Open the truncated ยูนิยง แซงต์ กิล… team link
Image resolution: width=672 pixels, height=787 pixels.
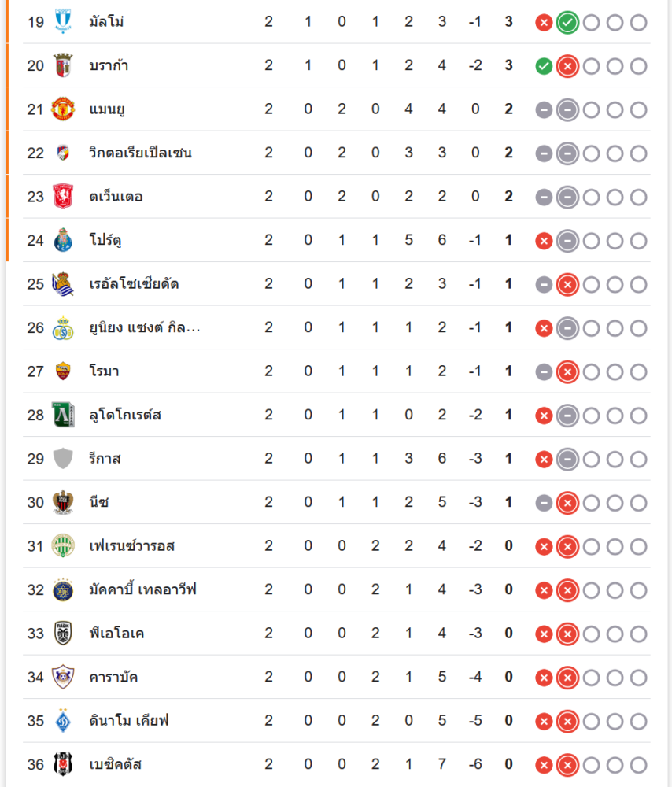pos(145,327)
